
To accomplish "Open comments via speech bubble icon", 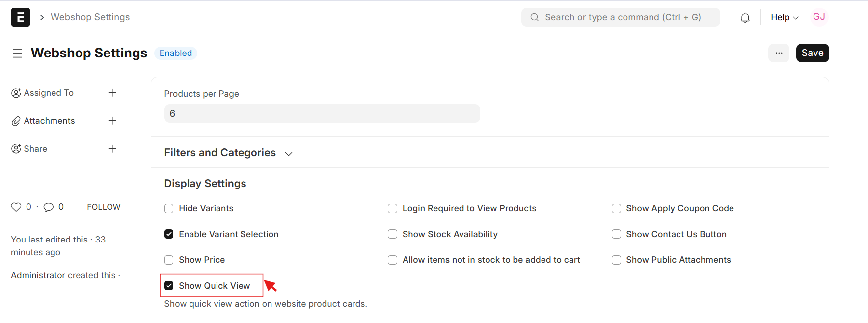I will 48,207.
